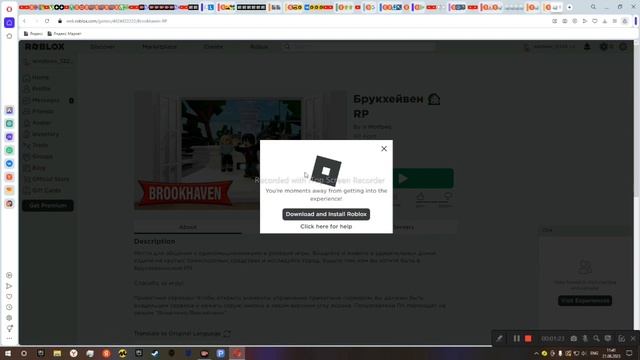Click the recorder zoom magnifier icon

pos(596,338)
